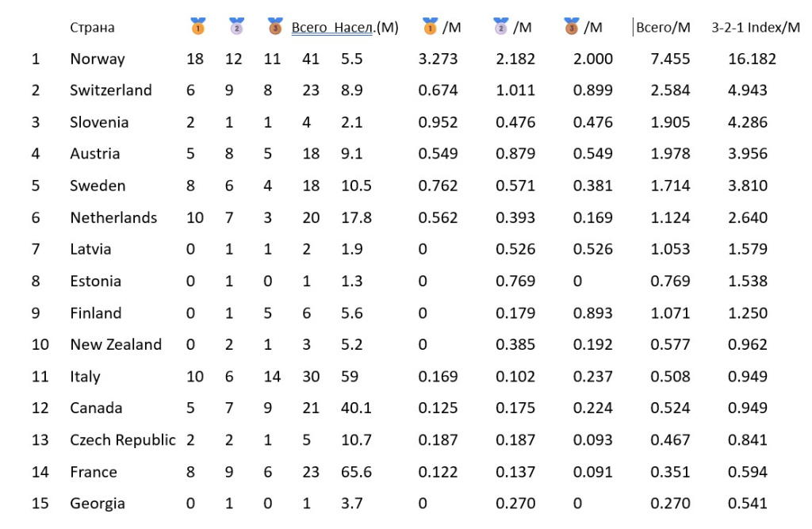
Task: Select Canada's population value 40.1
Action: [356, 408]
